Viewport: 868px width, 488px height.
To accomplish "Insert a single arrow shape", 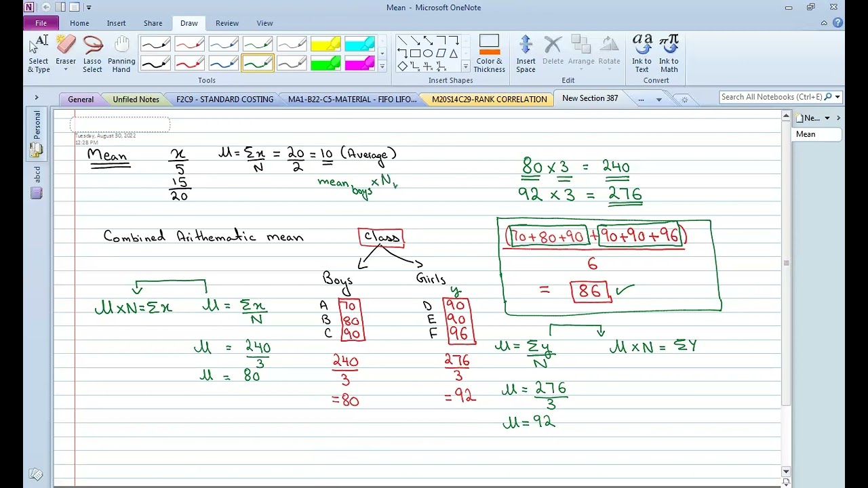I will pyautogui.click(x=415, y=41).
